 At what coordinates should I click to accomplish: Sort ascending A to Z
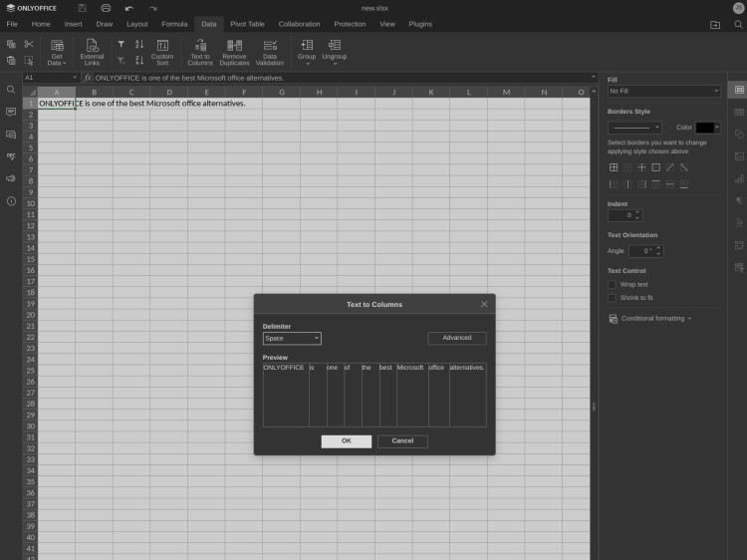pyautogui.click(x=139, y=44)
